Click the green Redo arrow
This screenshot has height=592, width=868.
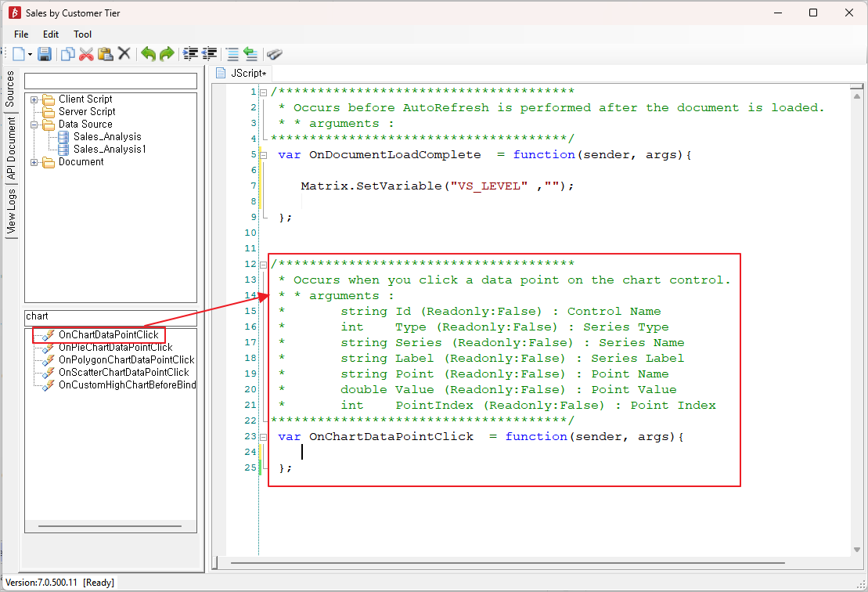[167, 54]
